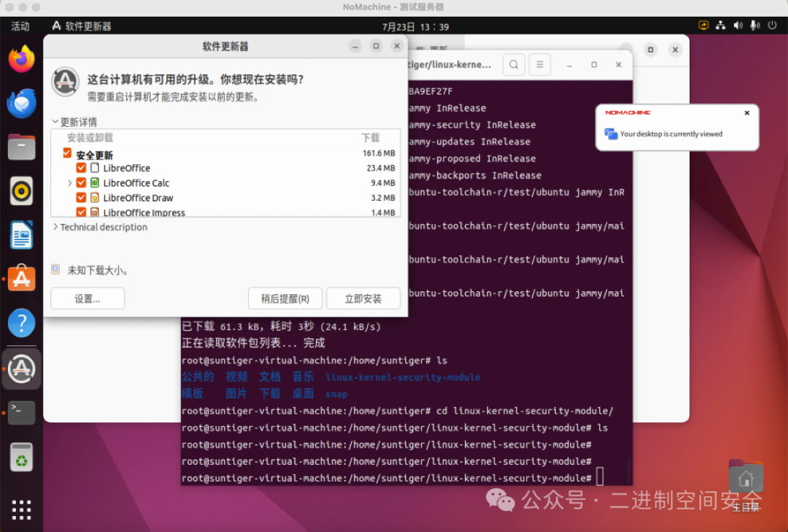Show applications grid in the dock
This screenshot has height=532, width=788.
[21, 510]
